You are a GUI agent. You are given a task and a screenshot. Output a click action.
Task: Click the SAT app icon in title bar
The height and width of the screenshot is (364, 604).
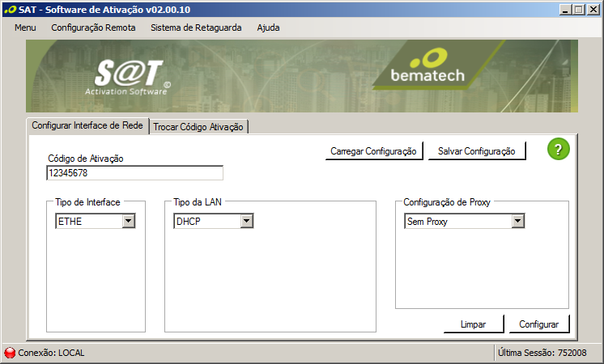click(x=10, y=10)
